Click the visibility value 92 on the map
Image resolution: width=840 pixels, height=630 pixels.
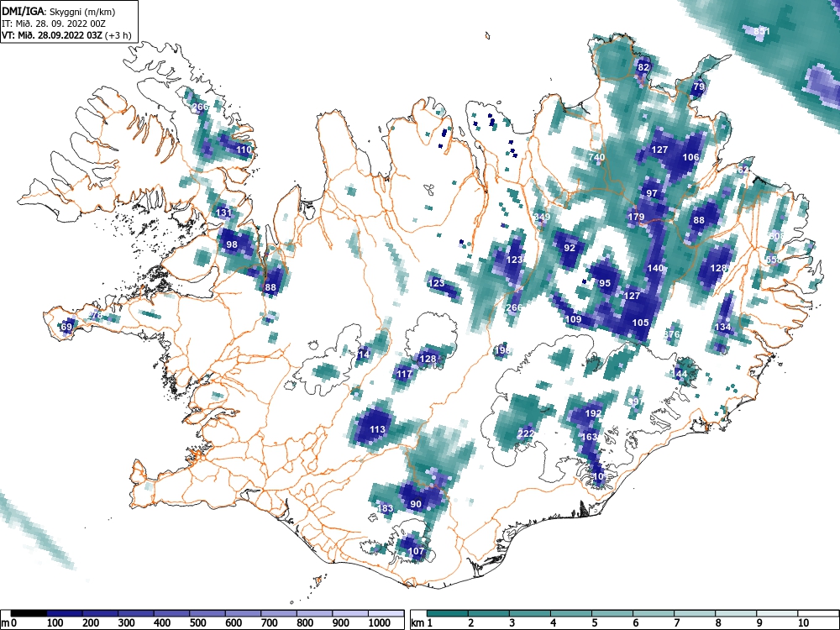point(570,248)
